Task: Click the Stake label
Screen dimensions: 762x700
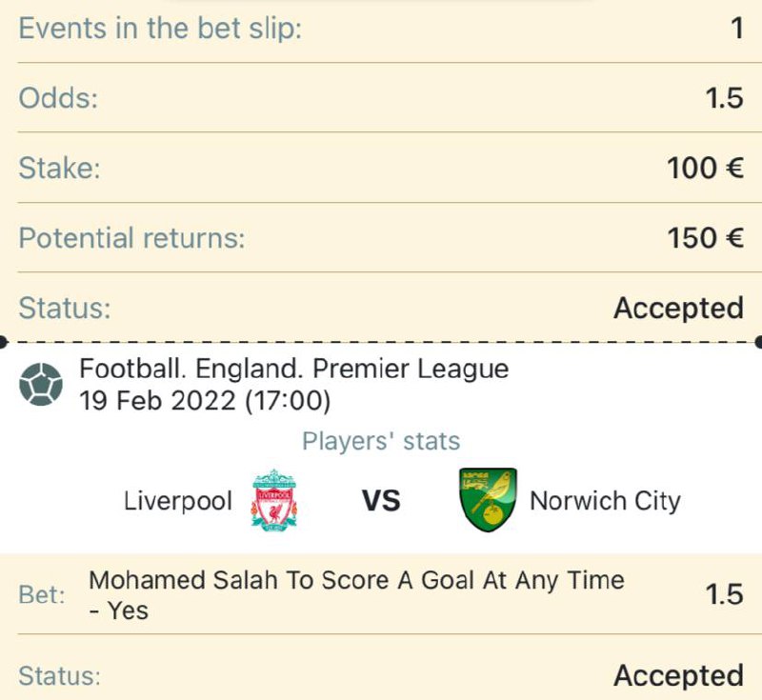Action: [59, 168]
